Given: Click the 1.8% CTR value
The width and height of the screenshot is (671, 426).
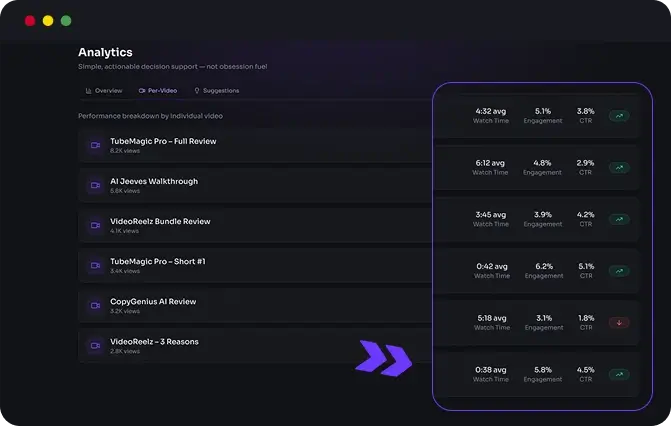Looking at the screenshot, I should 586,319.
